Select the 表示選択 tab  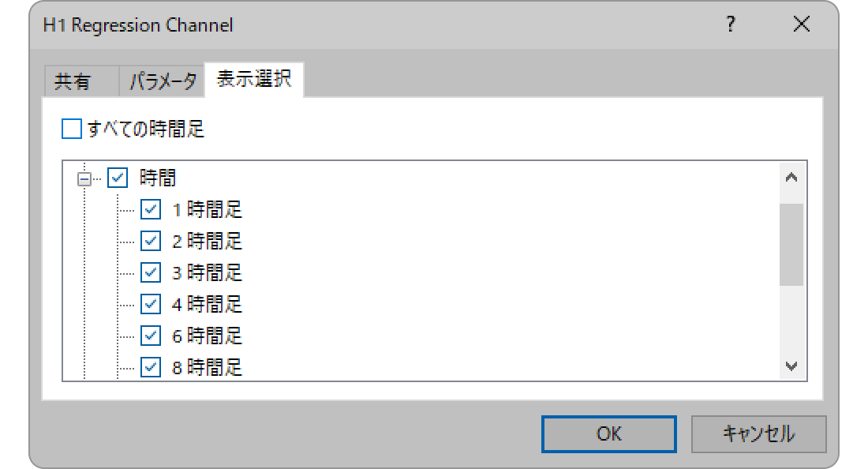tap(254, 79)
